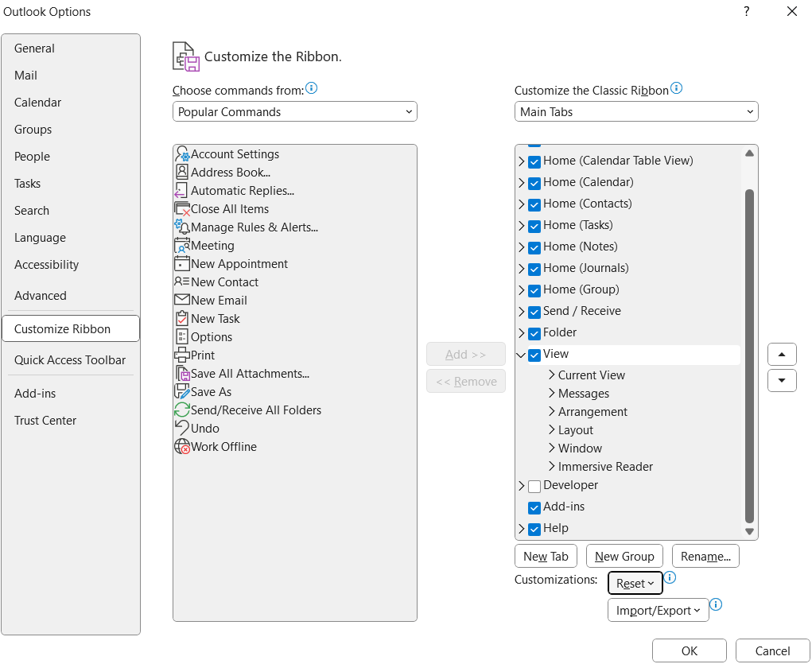Click the Cancel button
This screenshot has height=664, width=812.
[772, 650]
